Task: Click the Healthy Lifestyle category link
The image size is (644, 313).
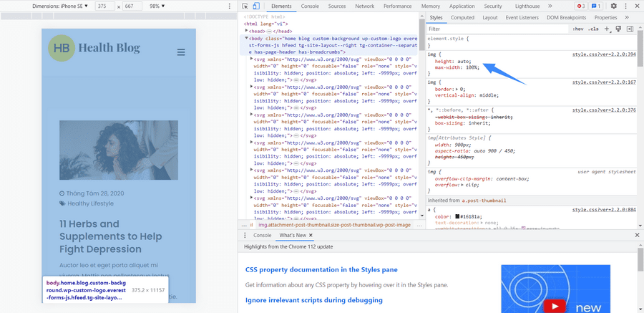Action: [x=90, y=203]
